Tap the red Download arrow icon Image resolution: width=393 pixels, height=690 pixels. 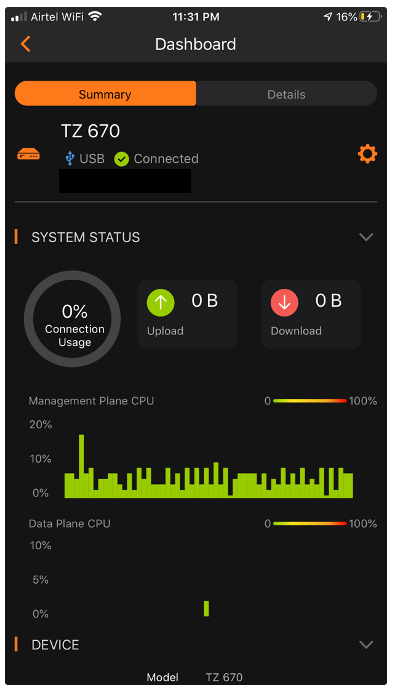284,303
